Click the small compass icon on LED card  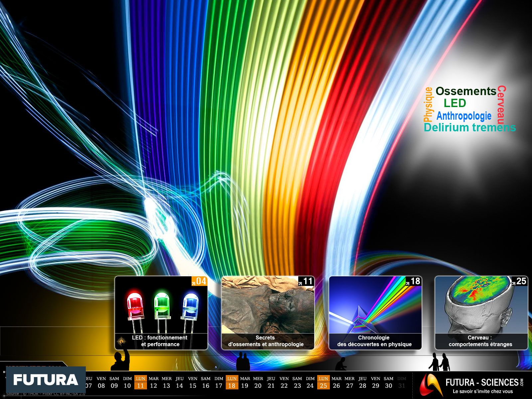tap(122, 341)
